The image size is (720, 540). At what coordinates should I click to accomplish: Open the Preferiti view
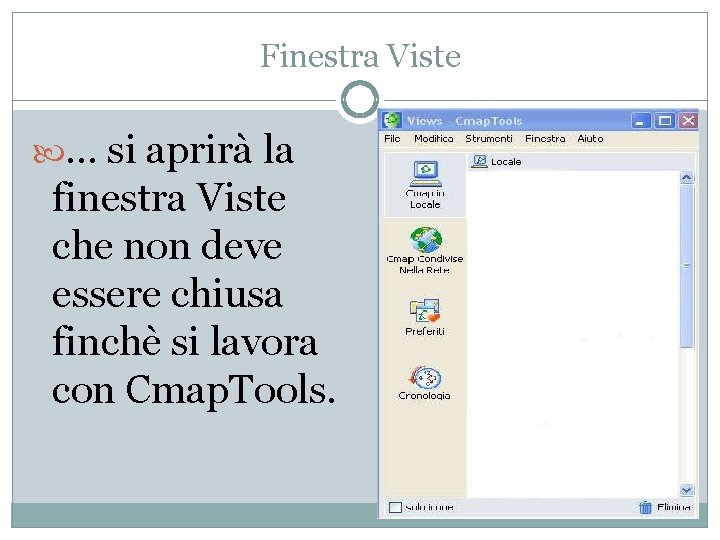click(x=425, y=317)
